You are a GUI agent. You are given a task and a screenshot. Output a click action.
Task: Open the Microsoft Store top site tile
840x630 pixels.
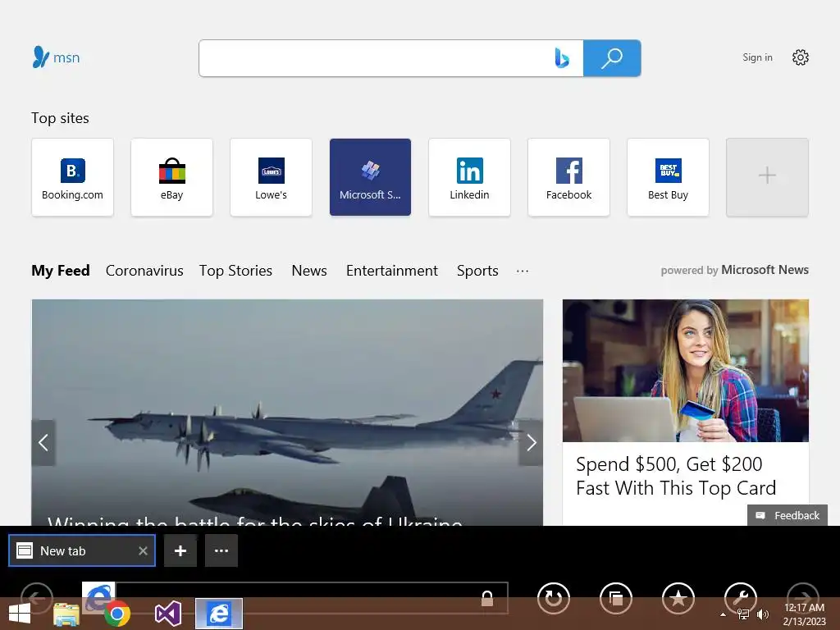coord(370,177)
